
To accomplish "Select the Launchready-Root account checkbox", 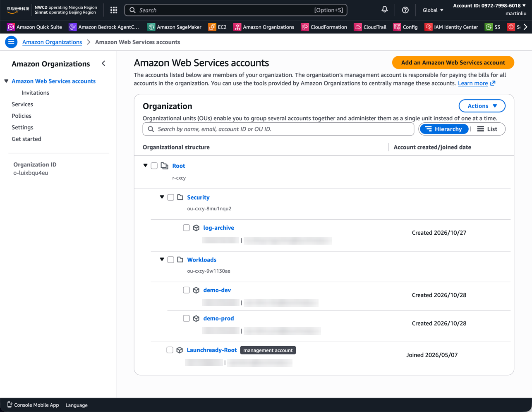I will point(170,350).
